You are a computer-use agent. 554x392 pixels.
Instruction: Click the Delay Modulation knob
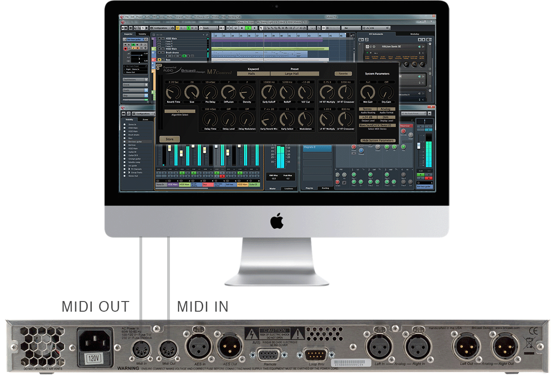(247, 119)
